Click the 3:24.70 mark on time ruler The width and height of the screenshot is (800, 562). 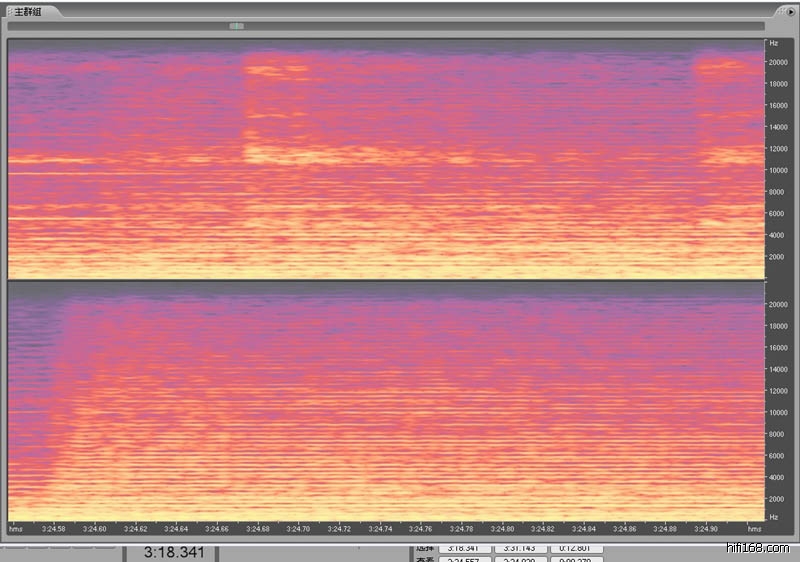(297, 528)
